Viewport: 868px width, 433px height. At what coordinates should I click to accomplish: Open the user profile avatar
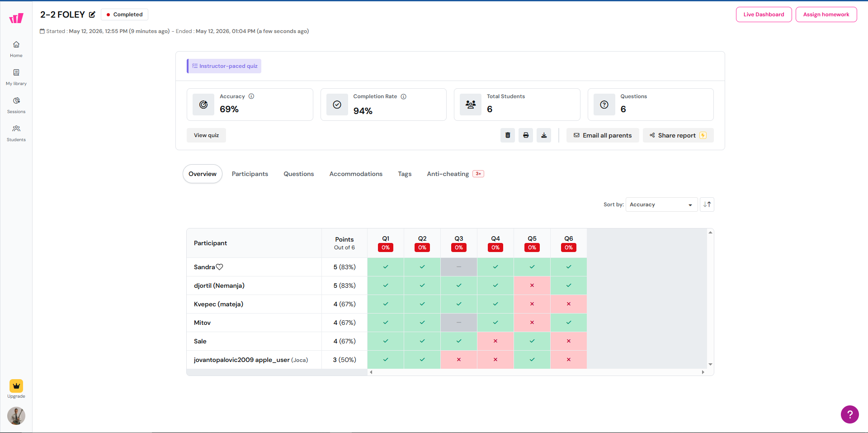pyautogui.click(x=16, y=416)
